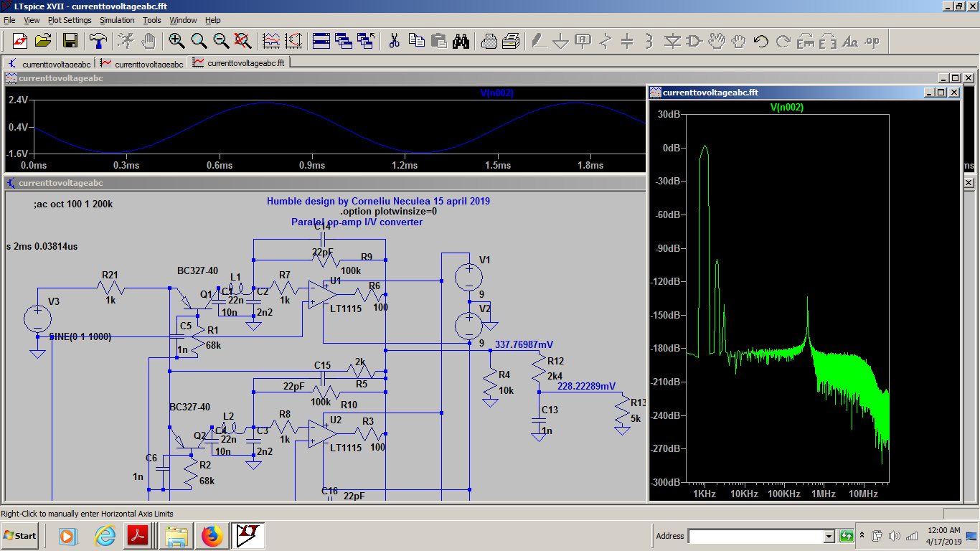The height and width of the screenshot is (551, 980).
Task: Select the Wire pencil tool
Action: (539, 41)
